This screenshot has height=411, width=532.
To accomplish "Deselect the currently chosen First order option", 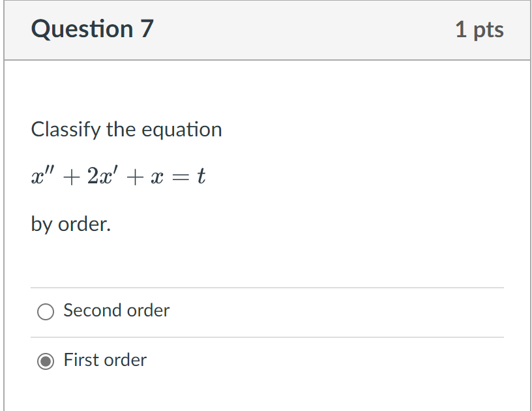I will (x=45, y=361).
